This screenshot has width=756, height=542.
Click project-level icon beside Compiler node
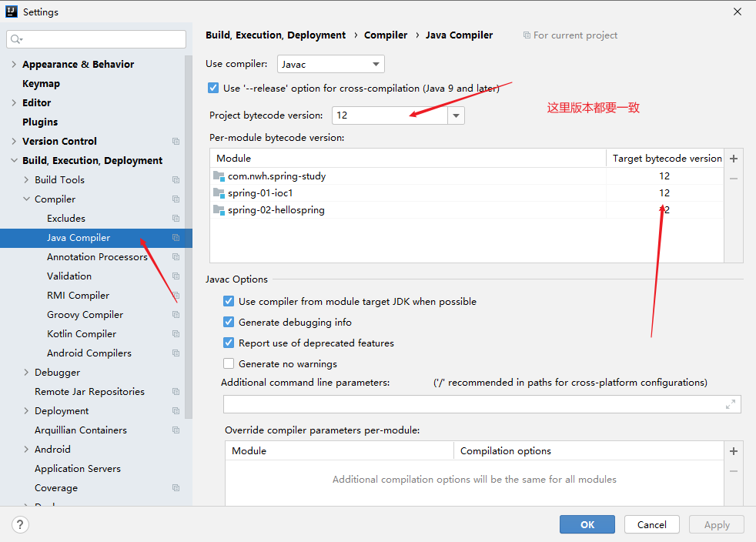point(176,199)
